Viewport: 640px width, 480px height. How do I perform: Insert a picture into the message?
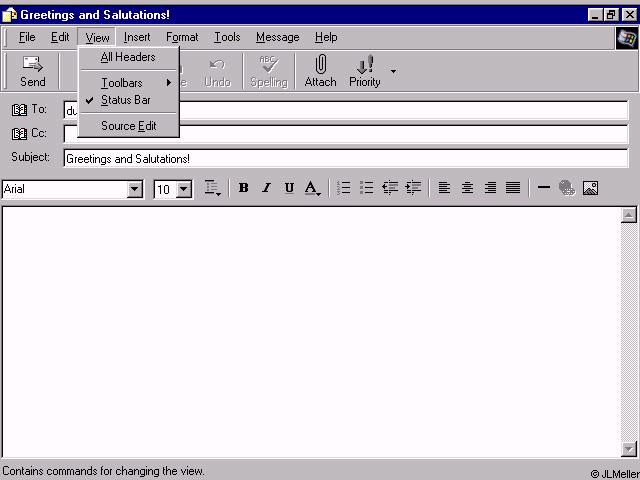pyautogui.click(x=590, y=188)
